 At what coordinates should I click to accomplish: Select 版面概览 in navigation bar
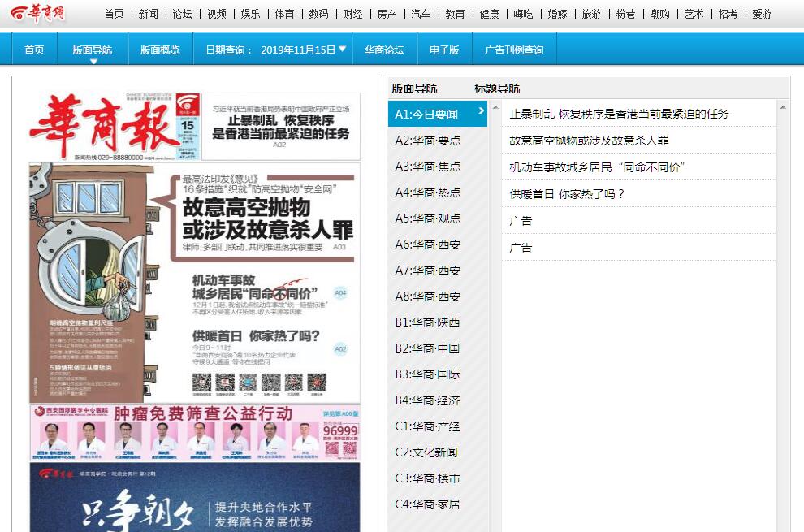click(160, 50)
